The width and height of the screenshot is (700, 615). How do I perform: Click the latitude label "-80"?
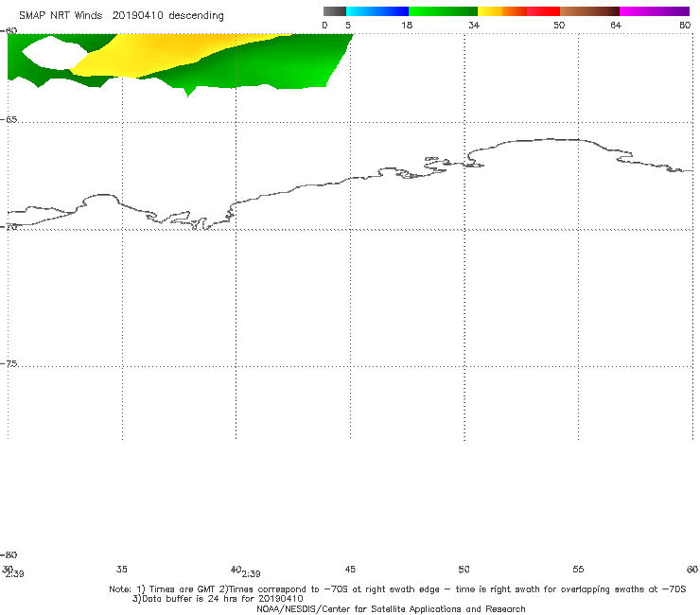coord(9,555)
